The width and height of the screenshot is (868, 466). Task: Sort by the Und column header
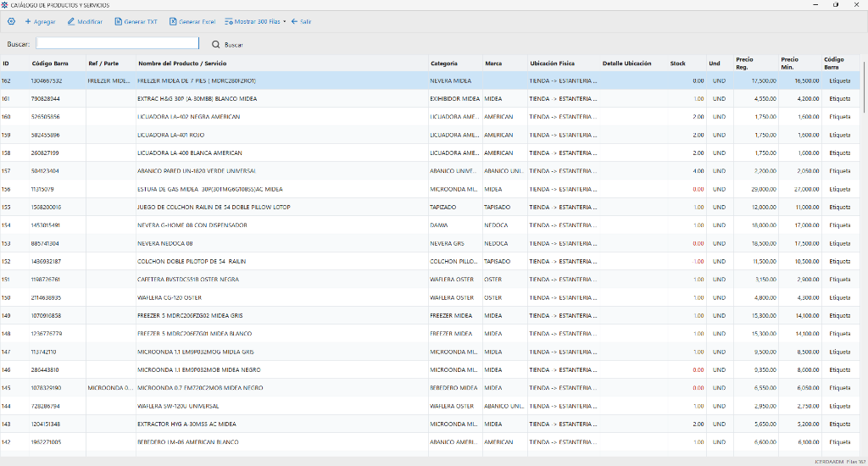click(x=714, y=63)
